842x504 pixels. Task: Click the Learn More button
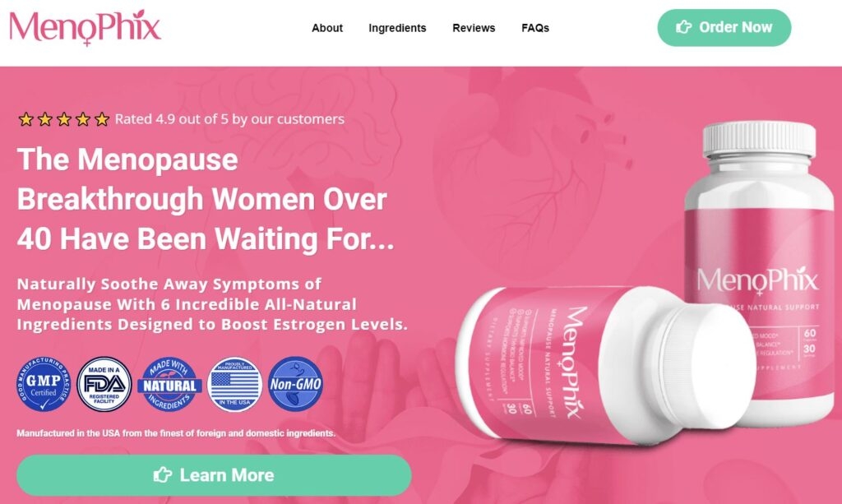click(x=214, y=475)
